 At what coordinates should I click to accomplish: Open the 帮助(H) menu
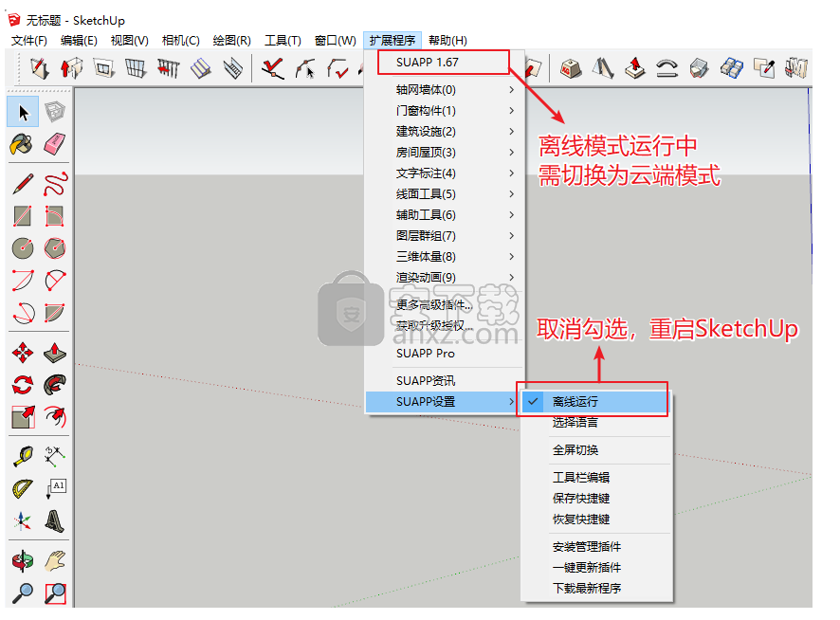pyautogui.click(x=447, y=40)
